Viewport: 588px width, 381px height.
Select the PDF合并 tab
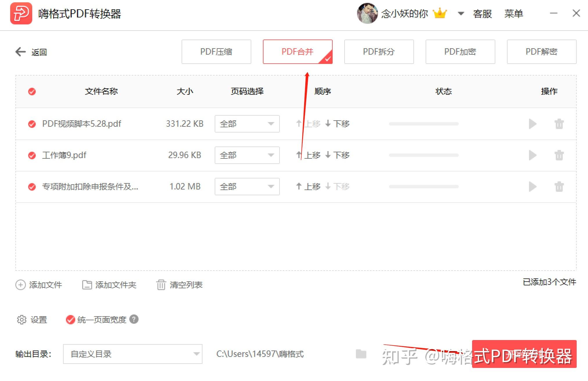point(298,52)
